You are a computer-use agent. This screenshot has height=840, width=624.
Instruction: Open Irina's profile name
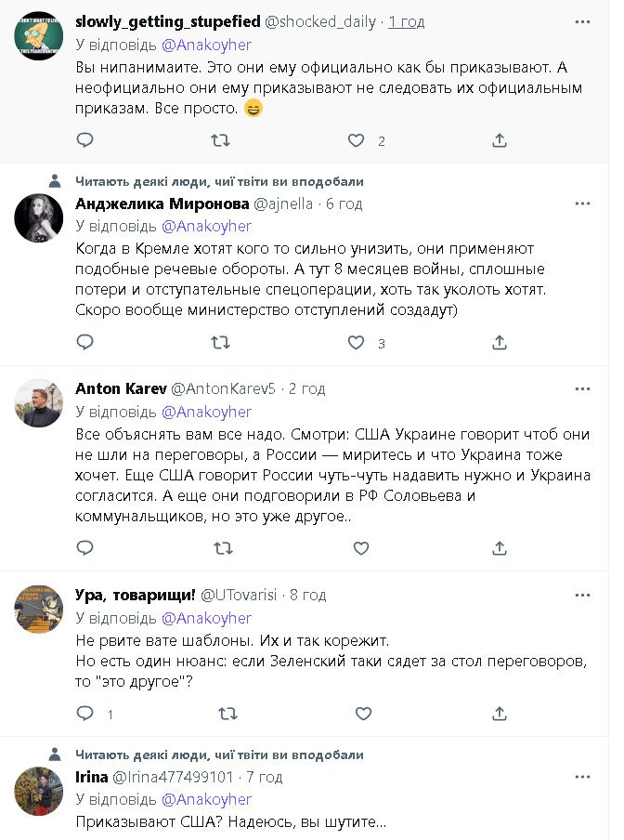tap(91, 777)
